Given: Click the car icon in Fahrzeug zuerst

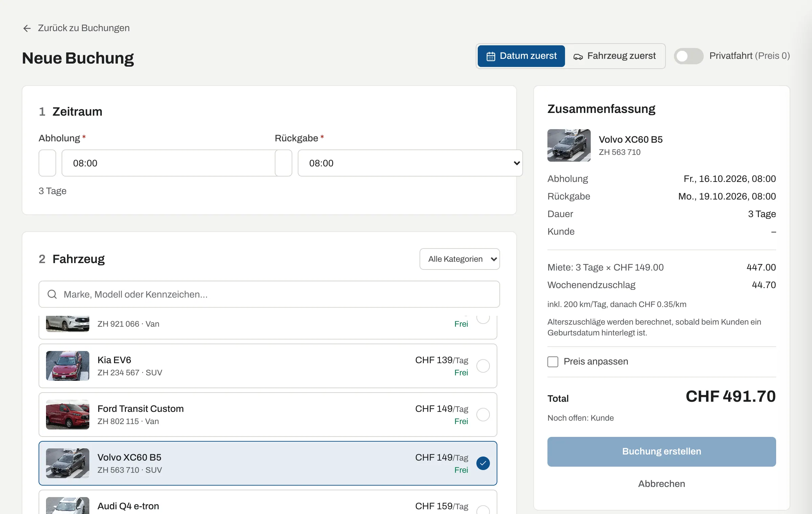Looking at the screenshot, I should point(578,56).
